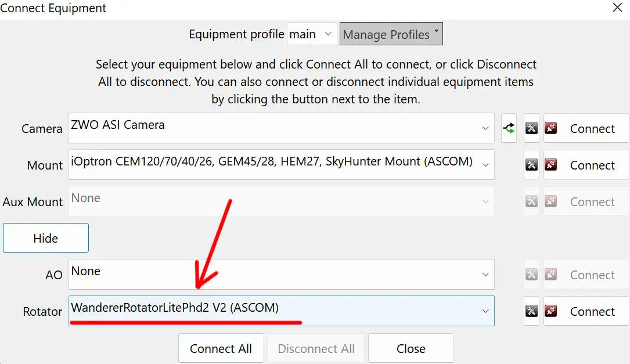Image resolution: width=630 pixels, height=364 pixels.
Task: Click the greyed AO setup icon
Action: 531,275
